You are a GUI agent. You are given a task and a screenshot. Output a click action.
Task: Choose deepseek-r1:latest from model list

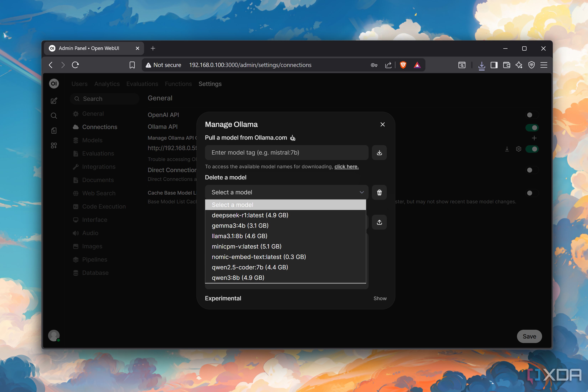point(285,215)
